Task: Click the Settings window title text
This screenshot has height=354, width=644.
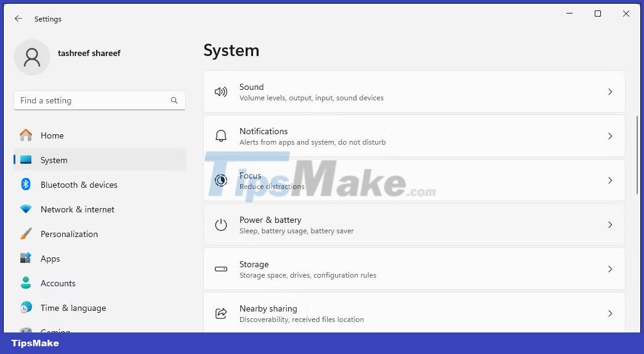Action: tap(47, 19)
